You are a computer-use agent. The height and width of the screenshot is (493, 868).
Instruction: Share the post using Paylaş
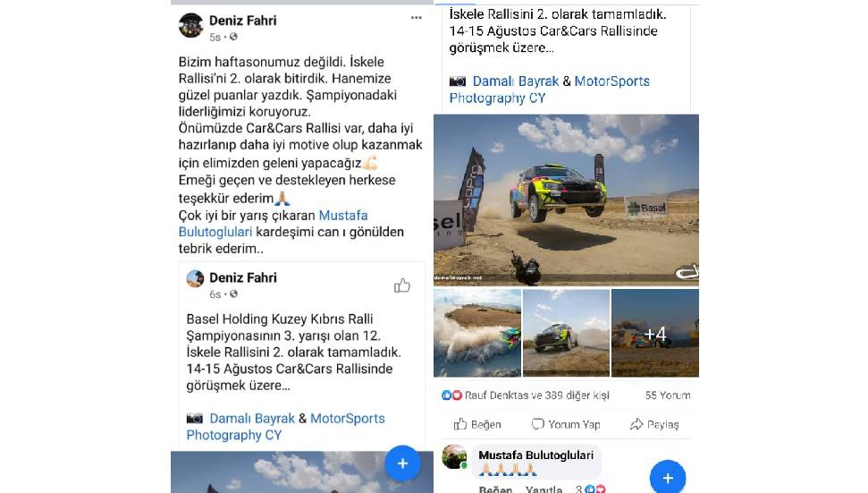click(x=654, y=424)
